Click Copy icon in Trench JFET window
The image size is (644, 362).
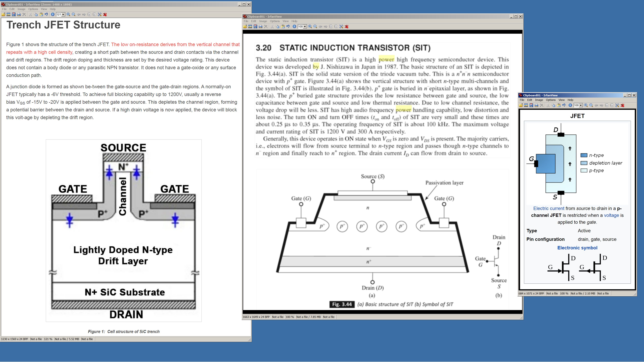point(36,14)
